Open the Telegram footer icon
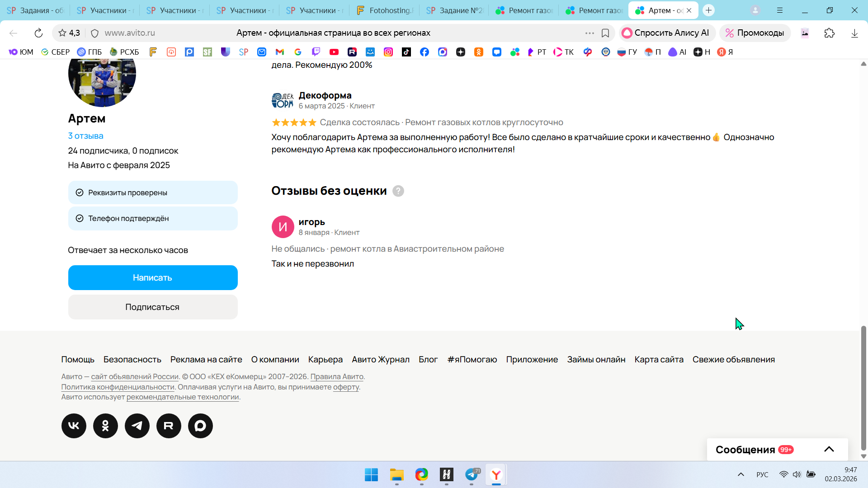868x488 pixels. coord(137,426)
